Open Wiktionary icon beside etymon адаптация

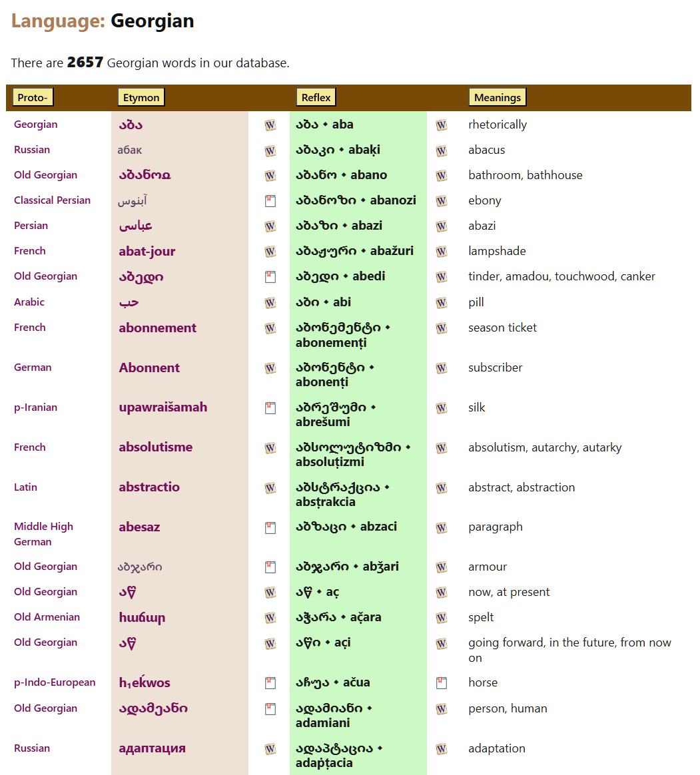(x=270, y=749)
